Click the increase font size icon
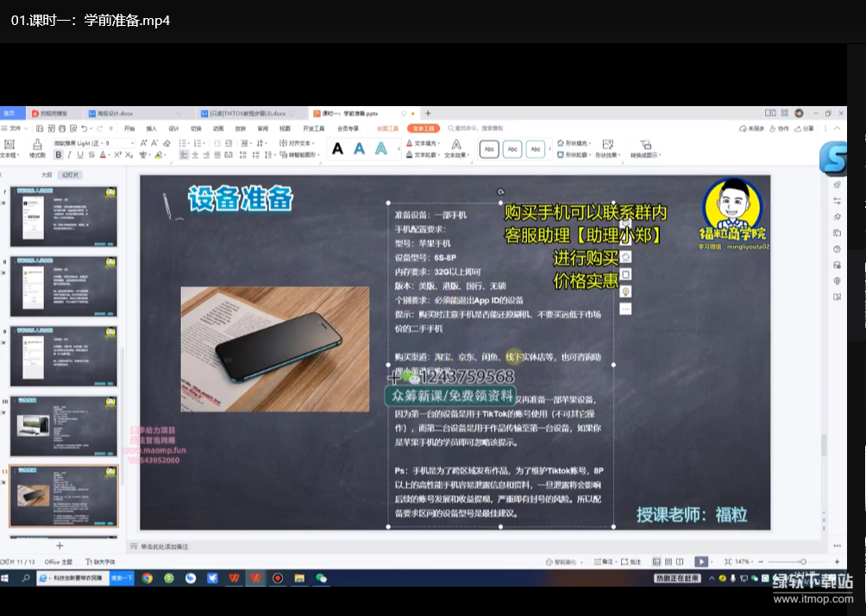 pos(141,143)
